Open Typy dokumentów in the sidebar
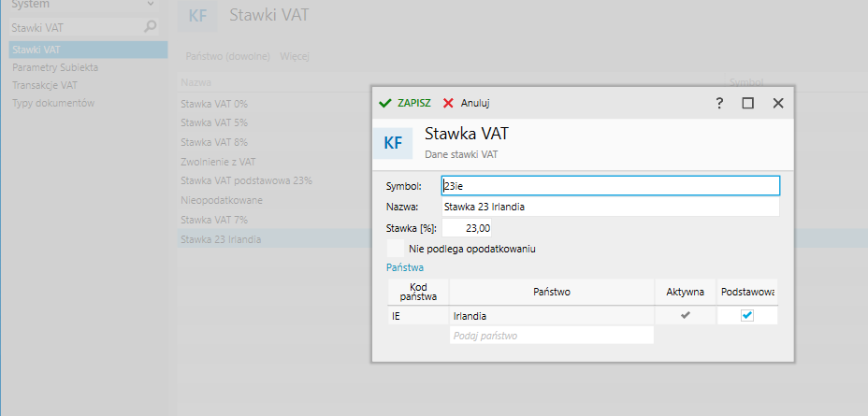This screenshot has width=868, height=416. pyautogui.click(x=53, y=103)
